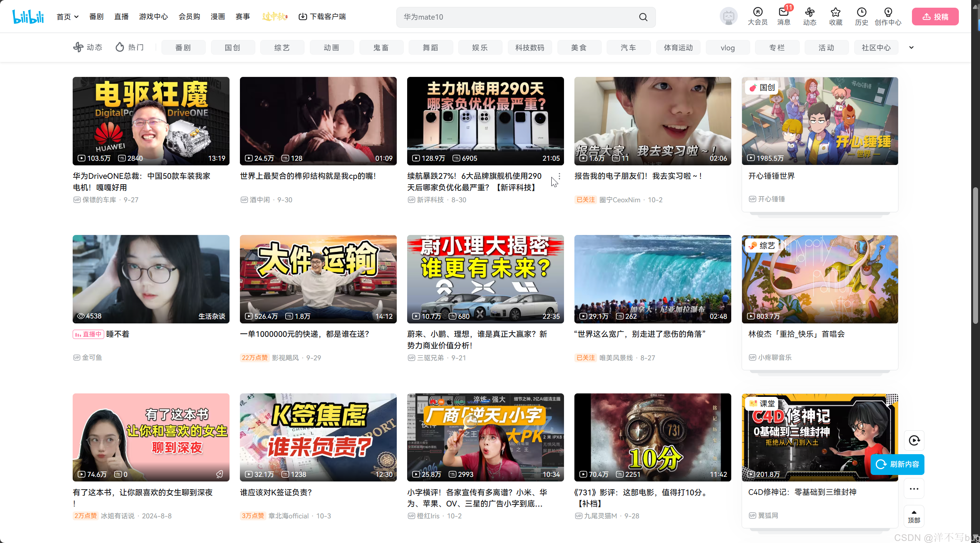The image size is (980, 543).
Task: Click the 刷新内容 refresh button
Action: [897, 464]
